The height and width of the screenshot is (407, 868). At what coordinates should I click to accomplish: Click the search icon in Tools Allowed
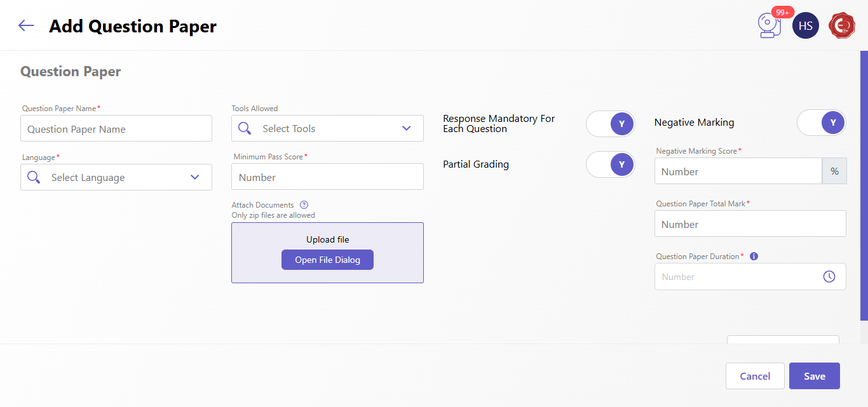[245, 128]
